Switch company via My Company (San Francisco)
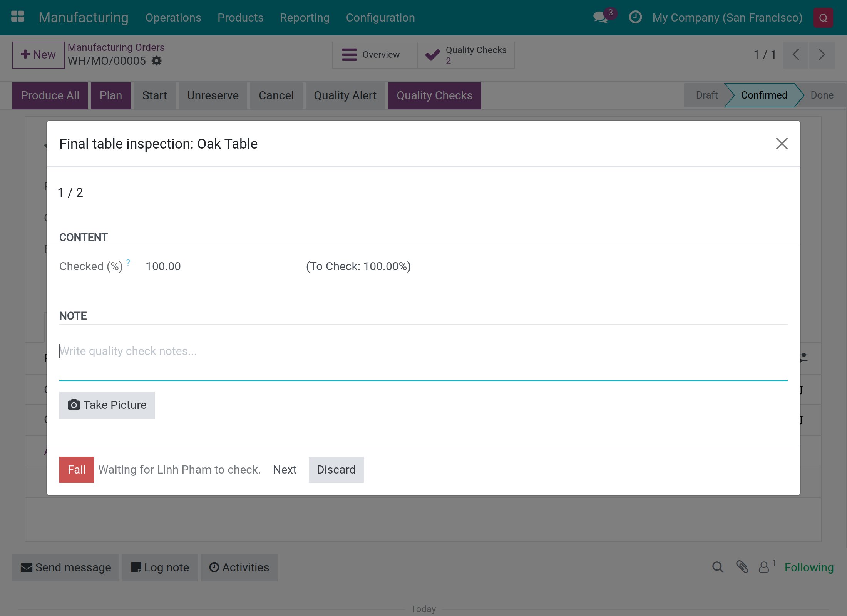The image size is (847, 616). pyautogui.click(x=727, y=18)
